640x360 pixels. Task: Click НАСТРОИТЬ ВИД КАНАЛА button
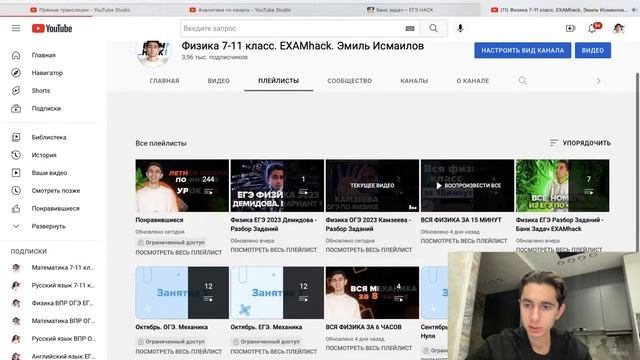click(x=522, y=50)
